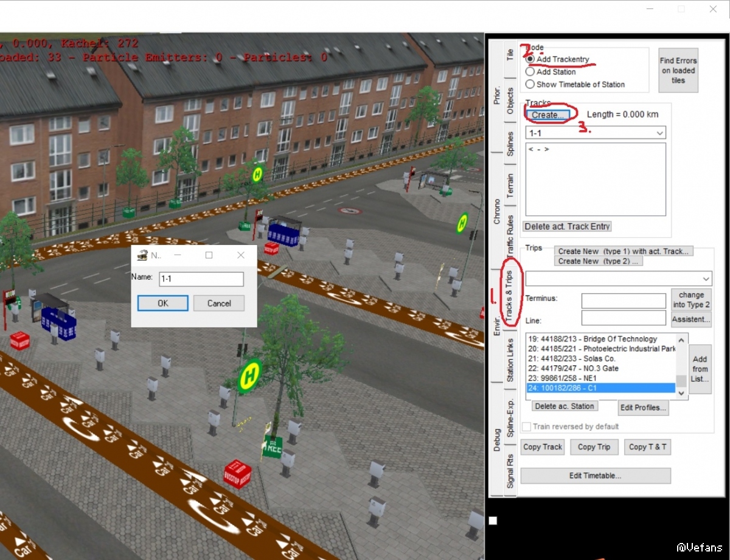The height and width of the screenshot is (560, 730).
Task: Open the Station Links tab
Action: [510, 360]
